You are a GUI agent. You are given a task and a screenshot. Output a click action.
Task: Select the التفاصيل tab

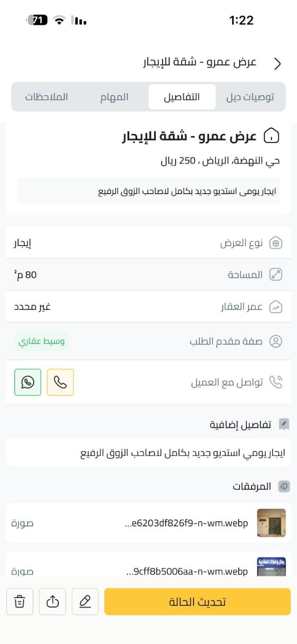(x=182, y=97)
